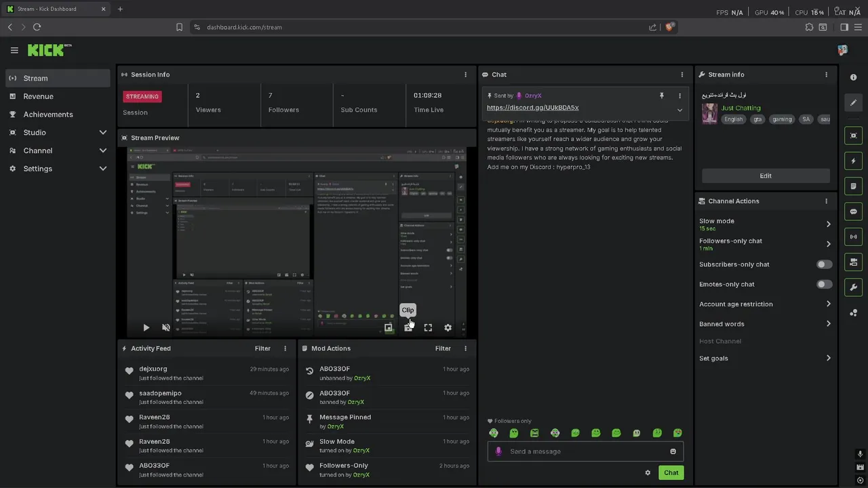The height and width of the screenshot is (488, 868).
Task: Click lightning bolt icon in right sidebar
Action: 853,161
